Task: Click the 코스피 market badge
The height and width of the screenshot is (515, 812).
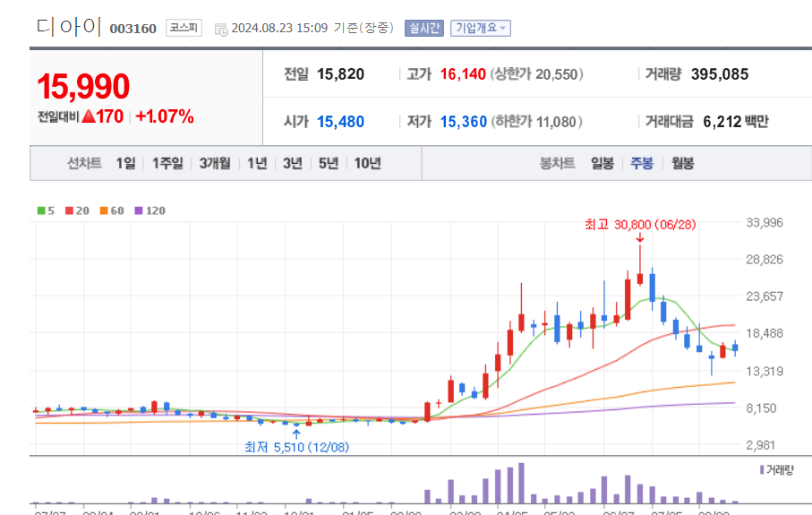Action: [x=184, y=28]
